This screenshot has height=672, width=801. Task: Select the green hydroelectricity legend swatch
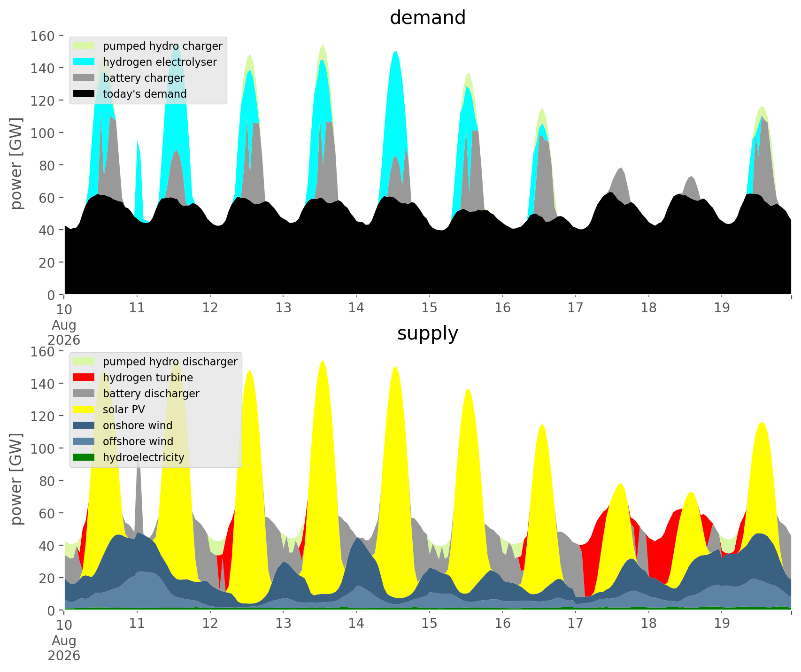(x=84, y=457)
